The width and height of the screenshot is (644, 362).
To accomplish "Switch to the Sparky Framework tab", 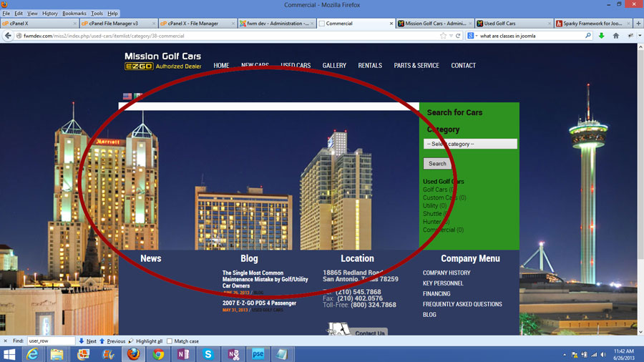I will [x=592, y=24].
